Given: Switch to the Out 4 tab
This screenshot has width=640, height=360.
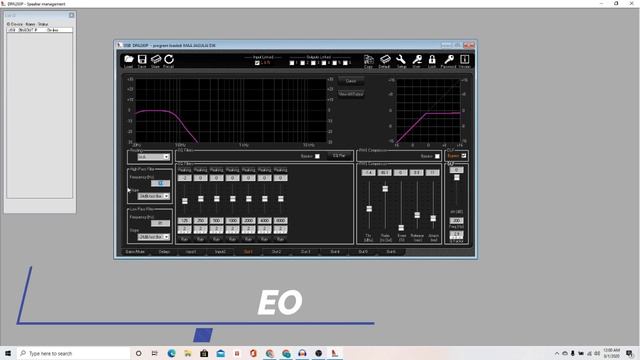Looking at the screenshot, I should pos(335,252).
